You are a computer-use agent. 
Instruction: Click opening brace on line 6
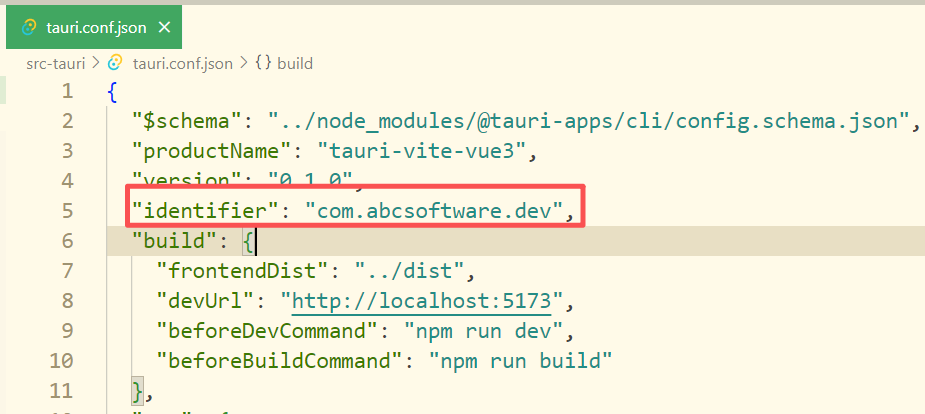point(248,242)
